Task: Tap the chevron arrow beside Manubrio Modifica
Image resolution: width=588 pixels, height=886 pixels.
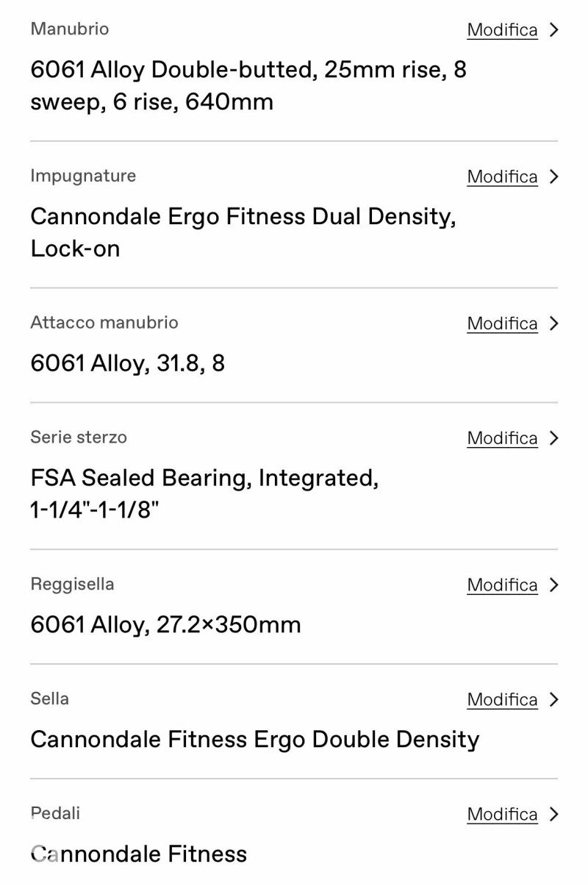Action: [554, 30]
